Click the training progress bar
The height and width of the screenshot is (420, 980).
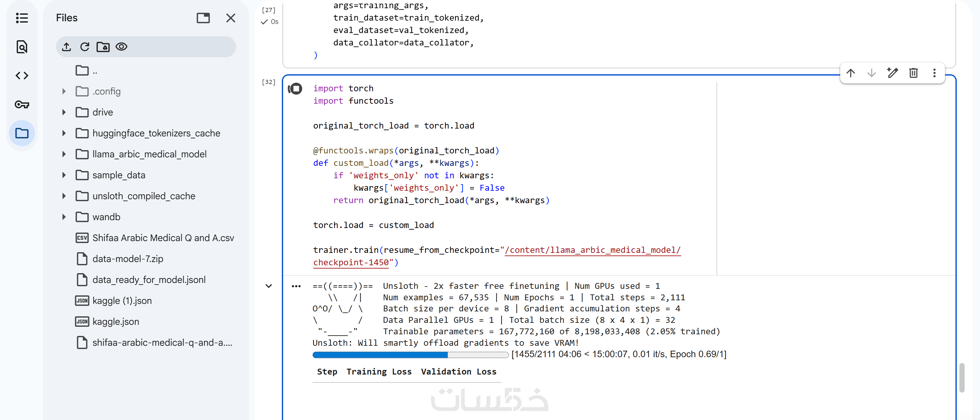[410, 355]
